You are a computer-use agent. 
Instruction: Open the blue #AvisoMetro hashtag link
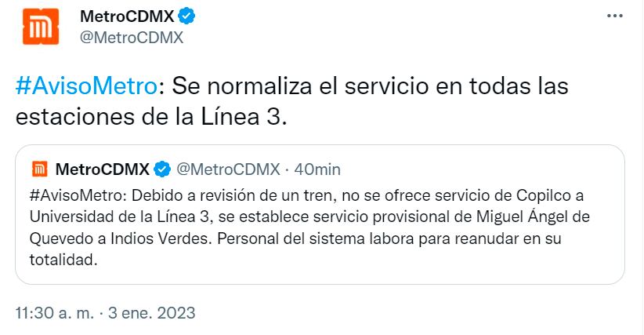click(85, 86)
